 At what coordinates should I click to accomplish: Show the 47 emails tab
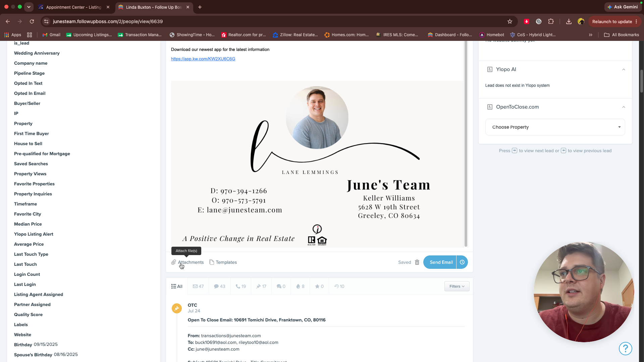(198, 286)
